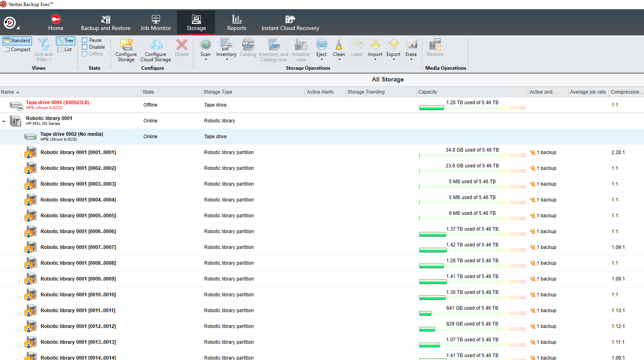Select the Clean drive icon
This screenshot has width=644, height=360.
[339, 45]
